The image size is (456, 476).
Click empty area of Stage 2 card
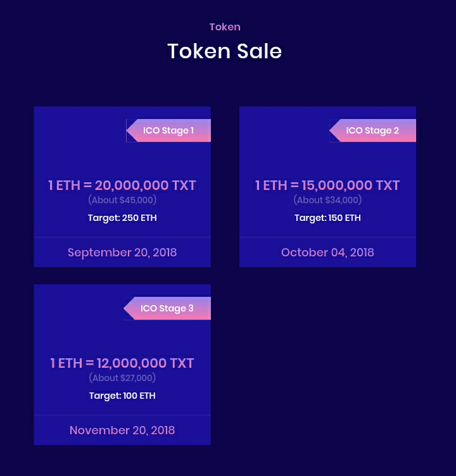pos(282,142)
